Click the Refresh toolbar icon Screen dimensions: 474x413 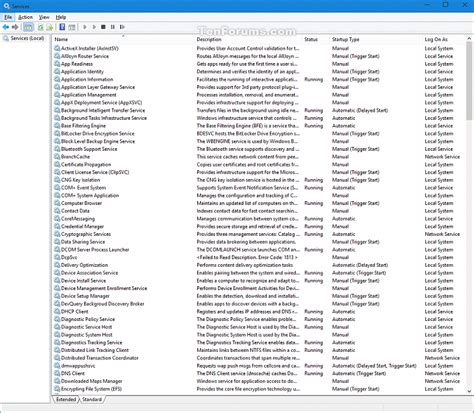click(x=41, y=27)
